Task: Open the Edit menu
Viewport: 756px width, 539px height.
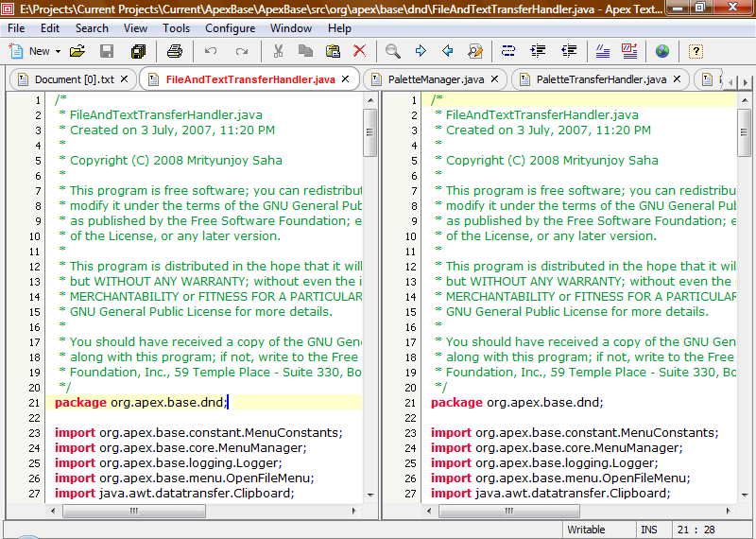Action: click(50, 28)
